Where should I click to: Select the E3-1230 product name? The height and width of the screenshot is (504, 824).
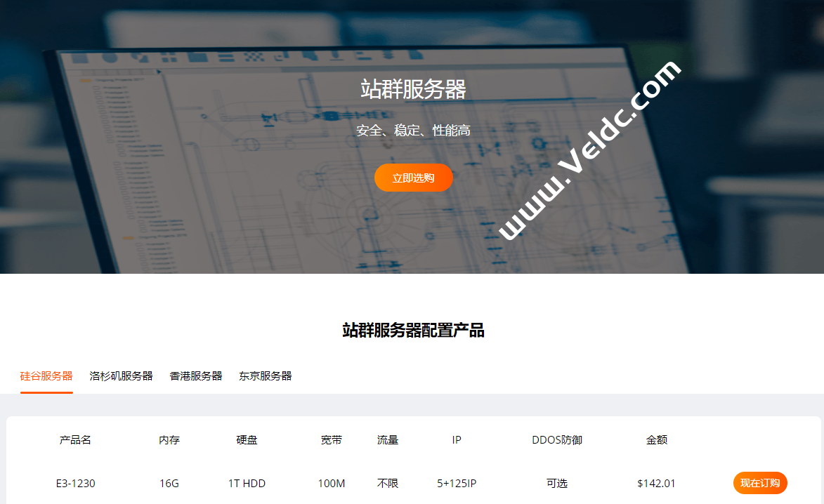77,483
